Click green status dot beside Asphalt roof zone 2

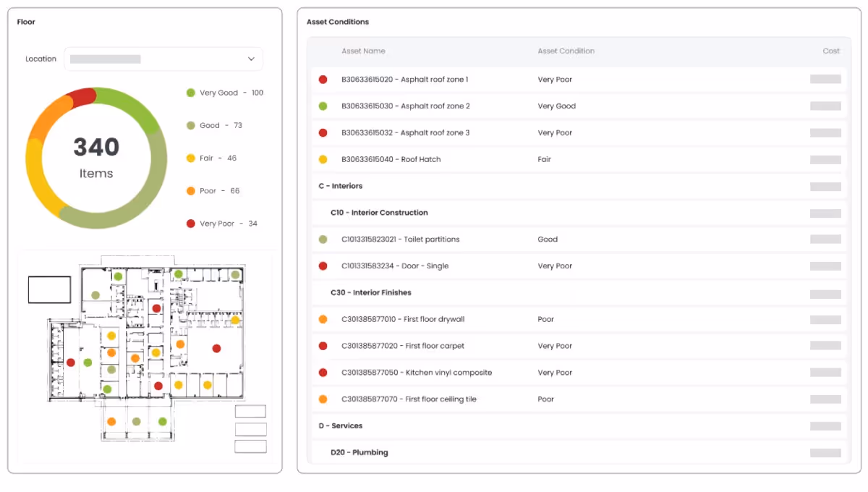pyautogui.click(x=323, y=106)
